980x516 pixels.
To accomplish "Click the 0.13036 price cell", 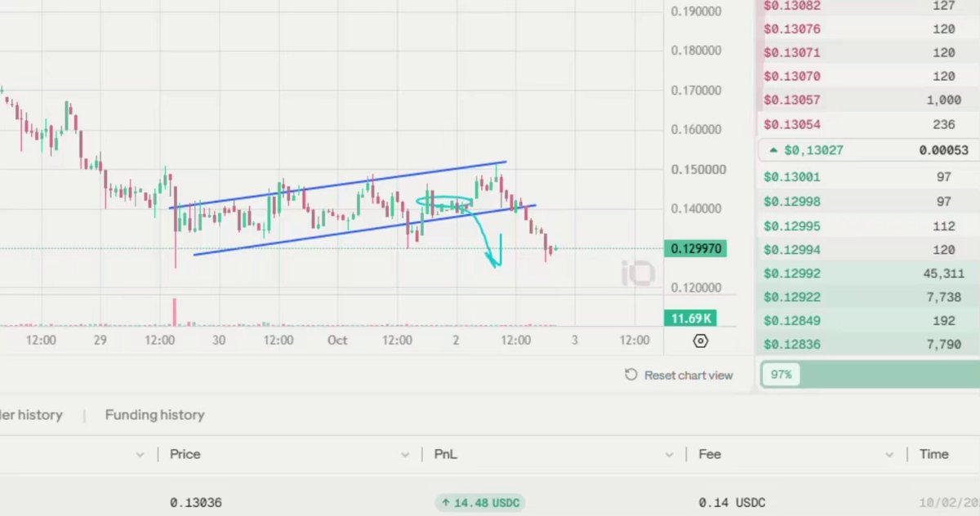I will [196, 503].
